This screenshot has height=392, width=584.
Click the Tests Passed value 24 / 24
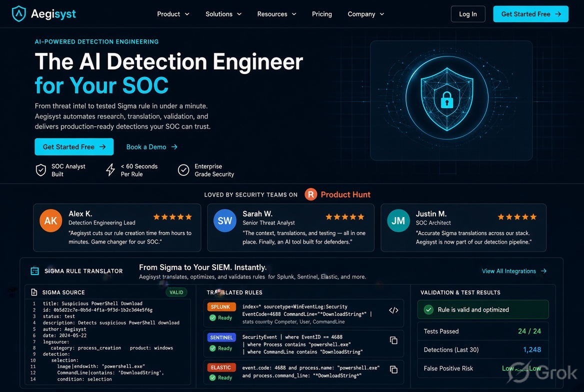529,331
